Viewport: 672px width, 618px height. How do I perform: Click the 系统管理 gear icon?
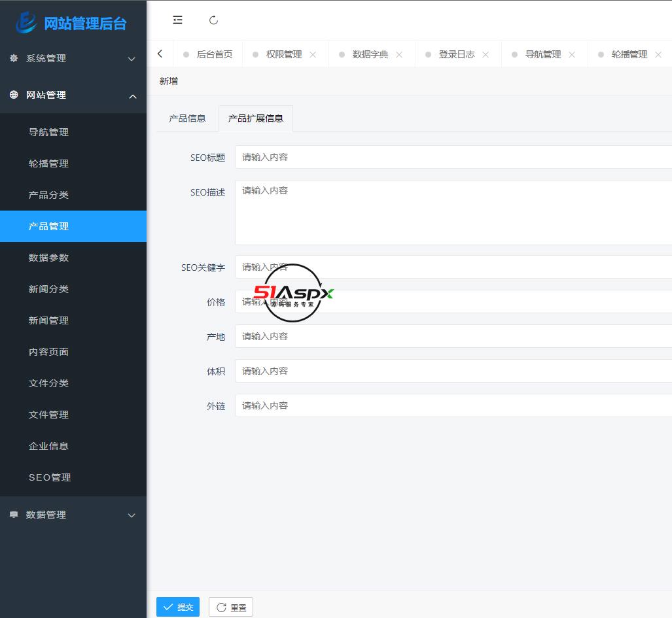tap(14, 58)
